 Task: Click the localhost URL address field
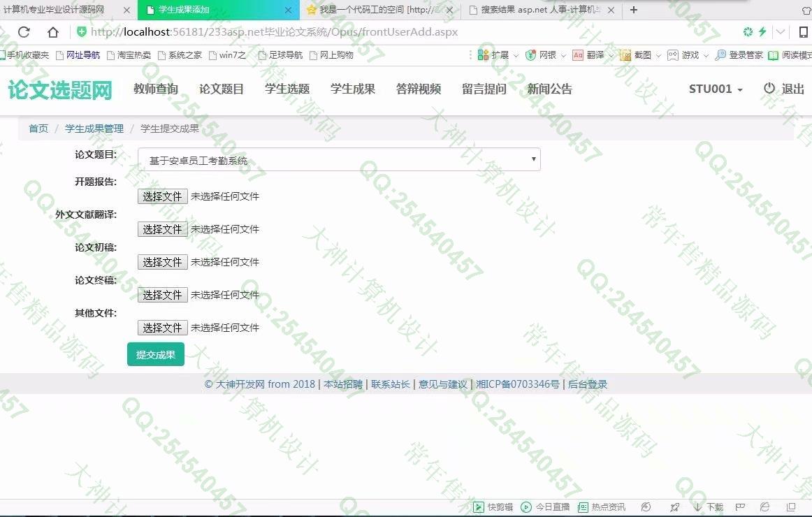point(274,32)
